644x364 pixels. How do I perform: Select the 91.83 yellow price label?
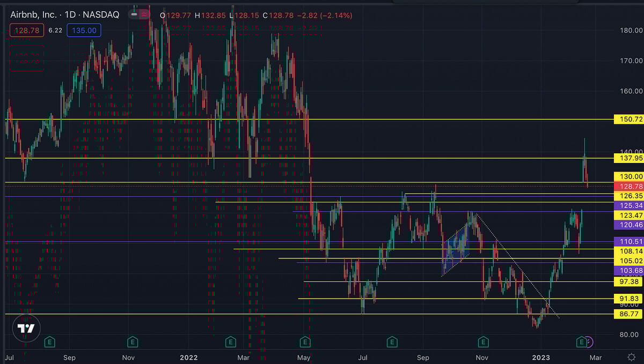629,299
